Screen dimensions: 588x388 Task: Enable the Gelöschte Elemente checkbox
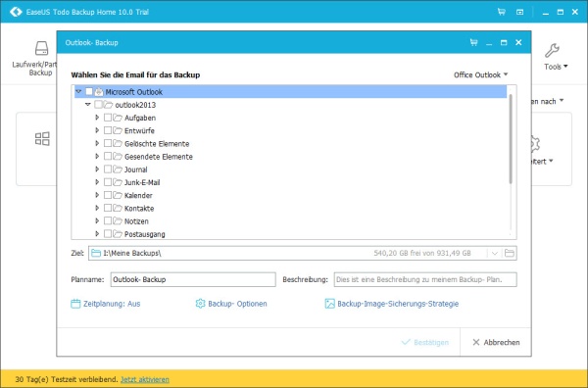(108, 144)
